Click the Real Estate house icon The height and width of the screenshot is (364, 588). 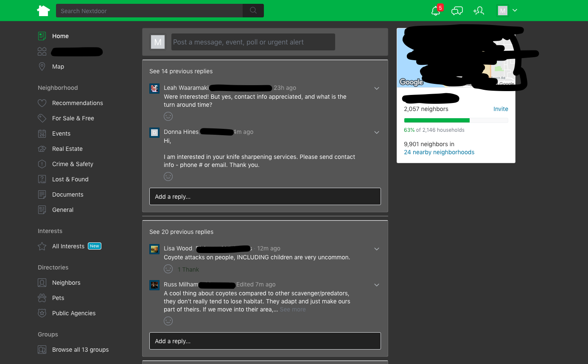[42, 149]
